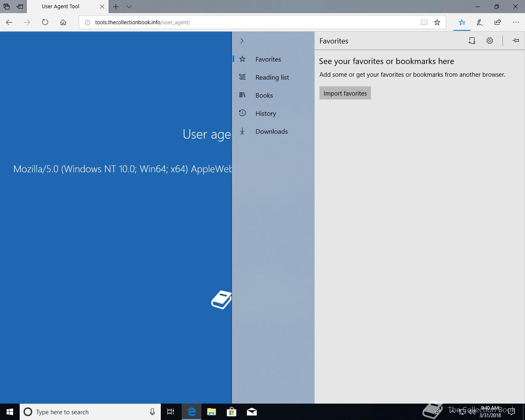
Task: Select Favorites in hub sidebar
Action: point(274,59)
